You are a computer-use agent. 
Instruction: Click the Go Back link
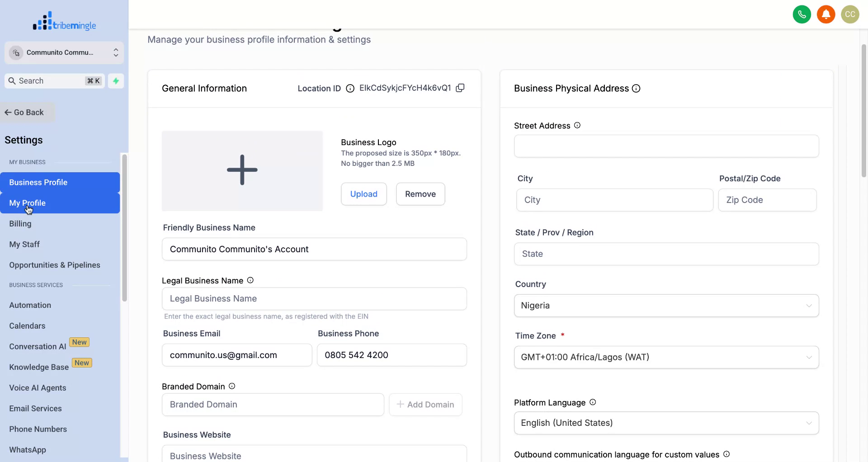(x=24, y=112)
